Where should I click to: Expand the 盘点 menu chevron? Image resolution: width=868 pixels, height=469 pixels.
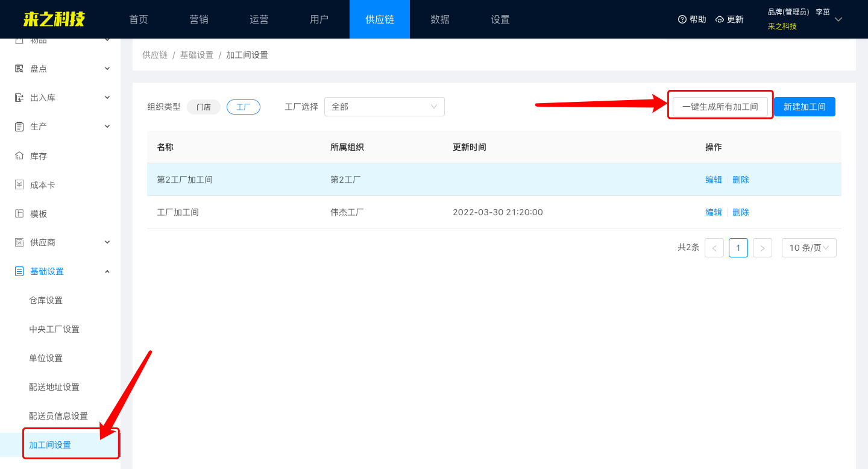pos(107,69)
